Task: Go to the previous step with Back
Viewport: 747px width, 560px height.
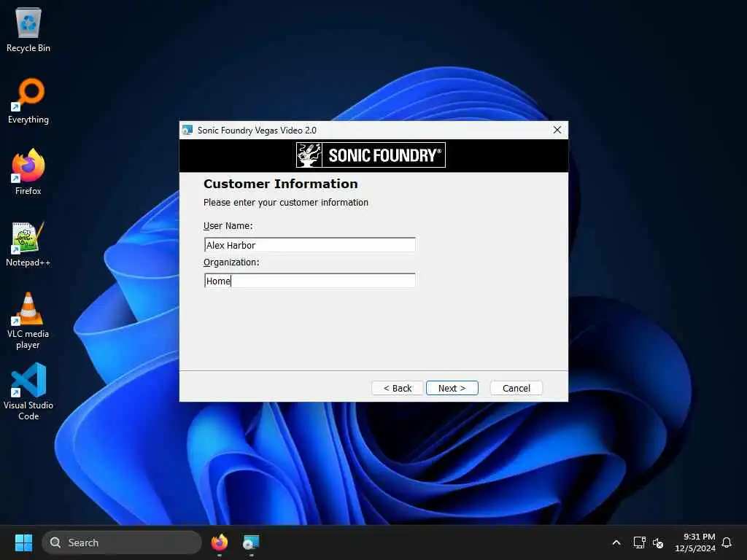Action: pyautogui.click(x=398, y=388)
